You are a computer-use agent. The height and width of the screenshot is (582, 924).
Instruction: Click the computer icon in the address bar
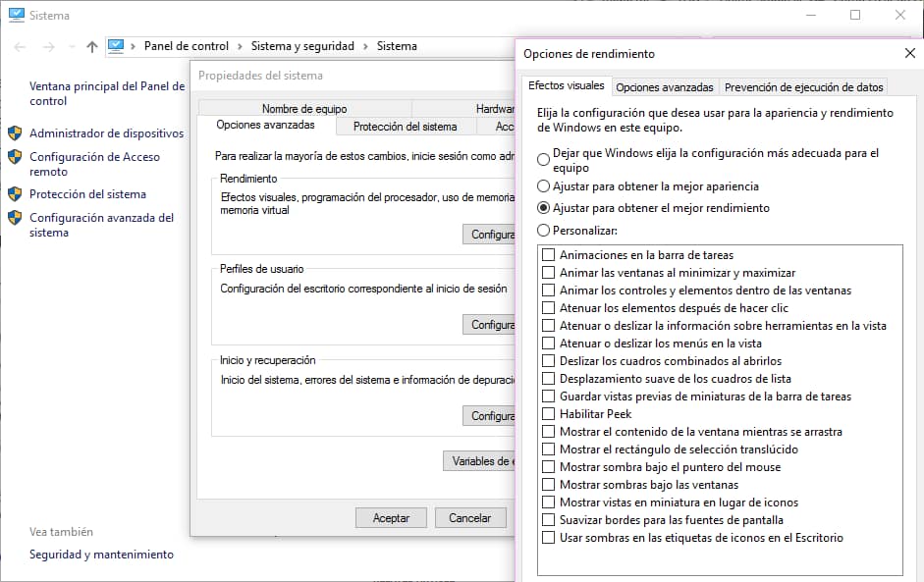point(116,46)
